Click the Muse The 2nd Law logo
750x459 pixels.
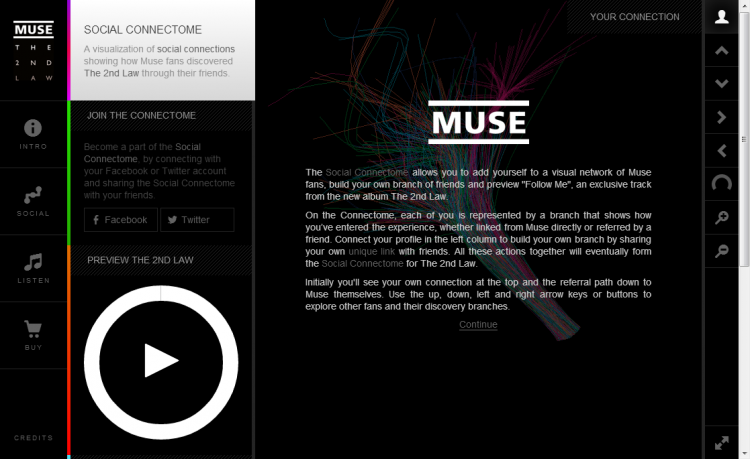pyautogui.click(x=33, y=51)
